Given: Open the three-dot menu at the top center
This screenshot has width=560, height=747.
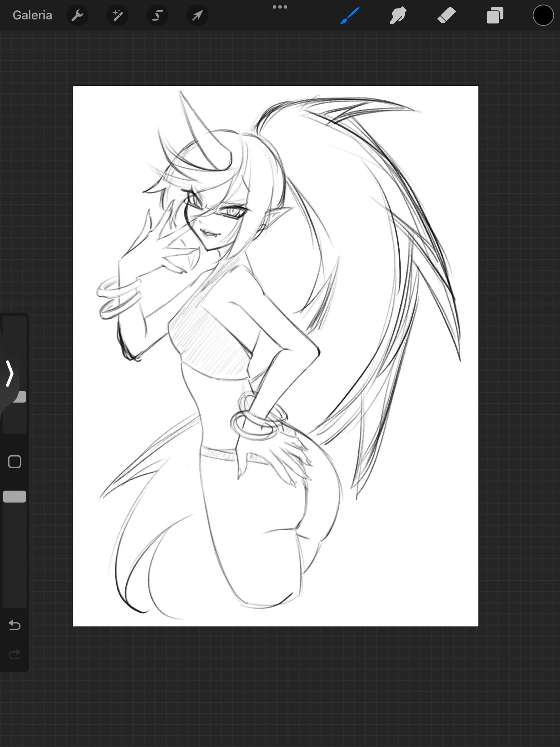Looking at the screenshot, I should coord(280,7).
